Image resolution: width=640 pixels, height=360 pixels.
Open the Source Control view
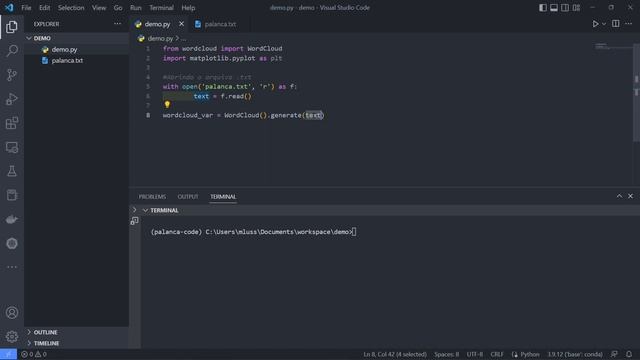tap(12, 75)
